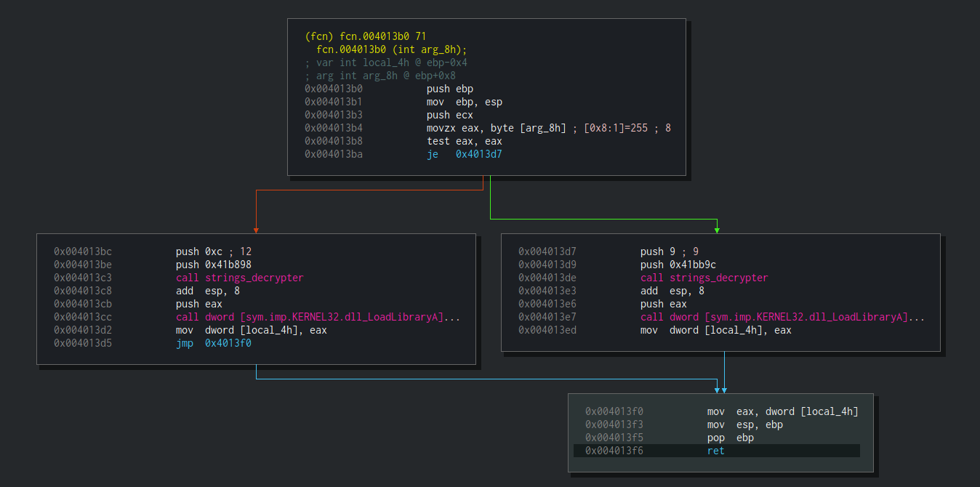Select the ret instruction at 0x004013f6
This screenshot has height=487, width=980.
coord(715,451)
